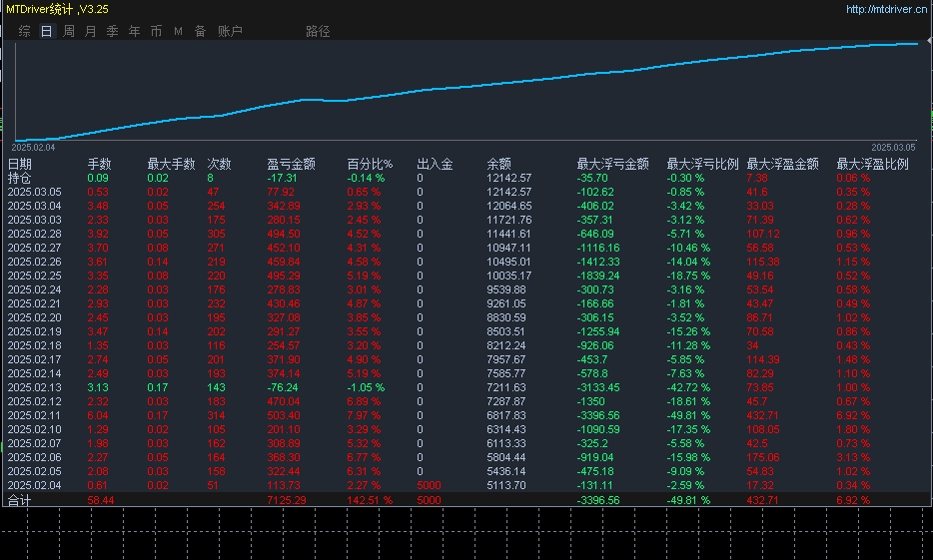Switch to the 账户 account tab
This screenshot has width=933, height=560.
coord(230,31)
